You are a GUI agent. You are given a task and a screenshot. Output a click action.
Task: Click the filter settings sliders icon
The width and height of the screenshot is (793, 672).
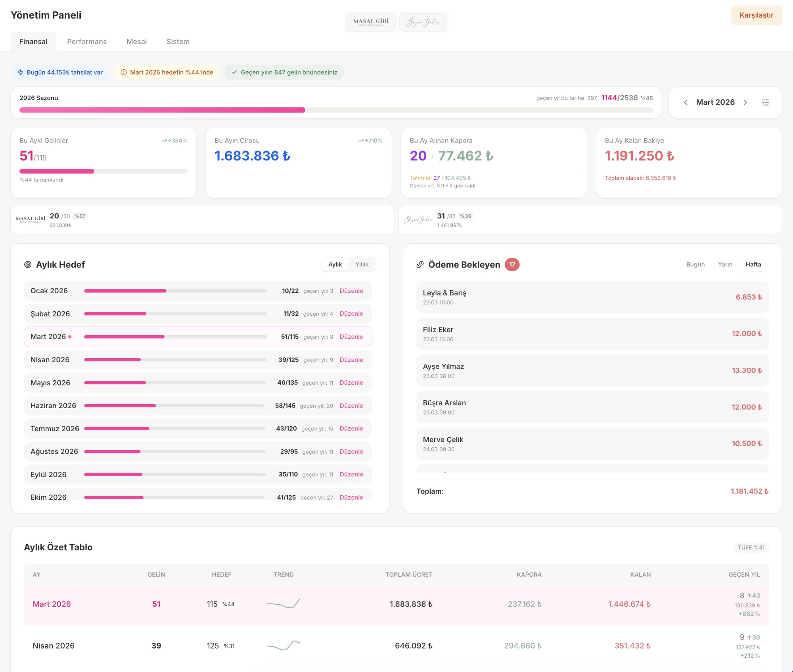[765, 103]
